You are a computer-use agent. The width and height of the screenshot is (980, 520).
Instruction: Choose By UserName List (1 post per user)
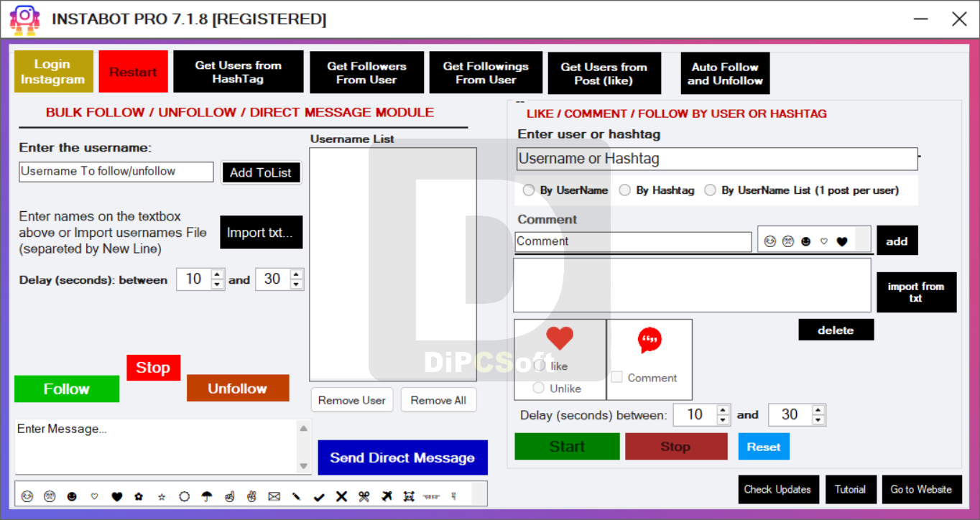[x=710, y=190]
